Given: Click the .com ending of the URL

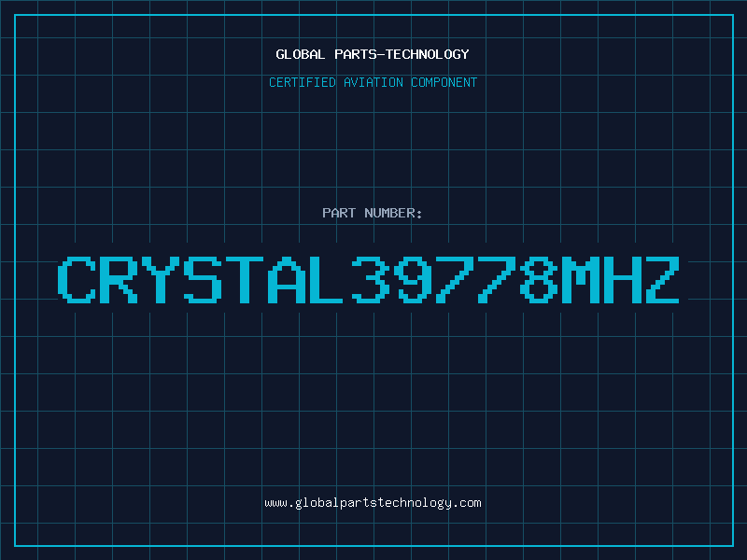Looking at the screenshot, I should 466,503.
